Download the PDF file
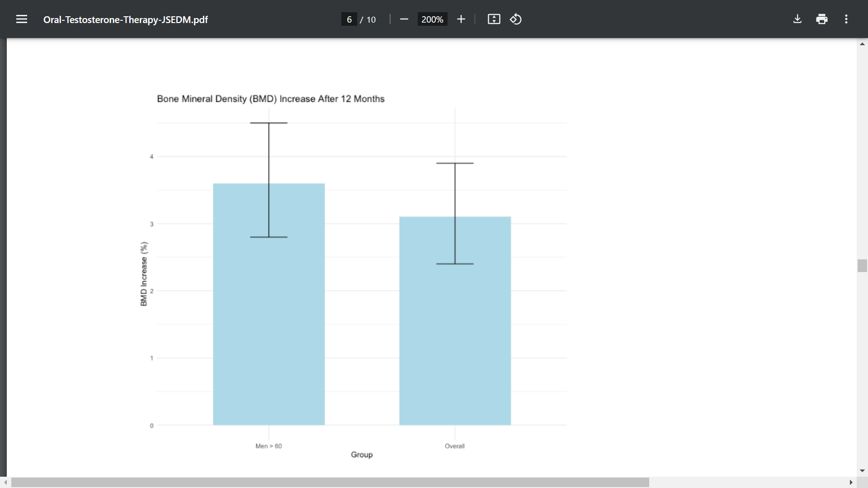This screenshot has width=868, height=488. [x=797, y=19]
